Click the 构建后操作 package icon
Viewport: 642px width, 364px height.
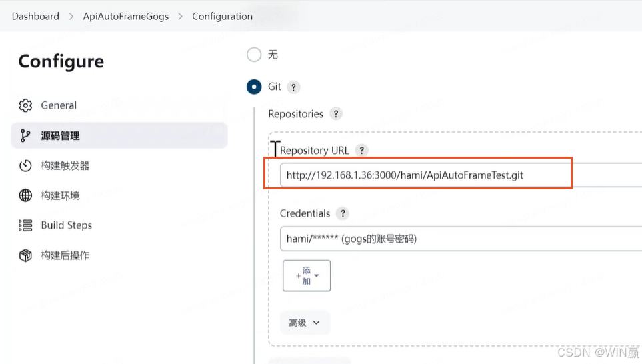[25, 255]
